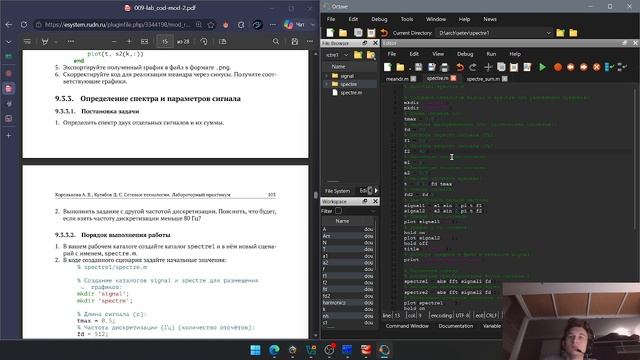Screen dimensions: 640x360
Task: Click the PDF zoom out minus icon
Action: (x=114, y=41)
